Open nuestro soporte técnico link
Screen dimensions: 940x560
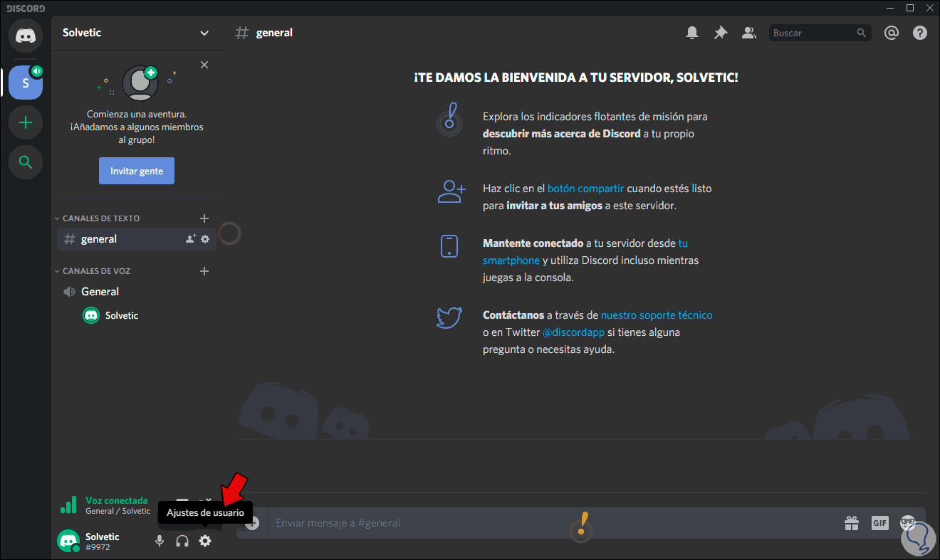click(657, 315)
